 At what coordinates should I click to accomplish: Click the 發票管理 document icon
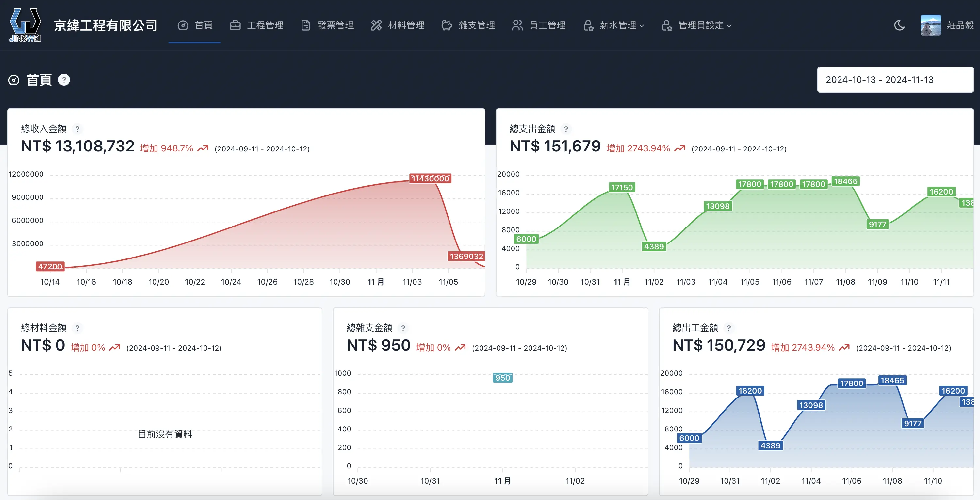click(305, 25)
